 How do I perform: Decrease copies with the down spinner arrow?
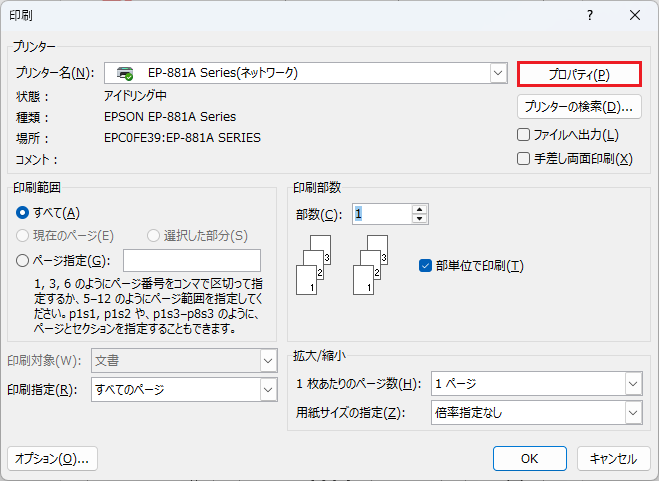(420, 219)
